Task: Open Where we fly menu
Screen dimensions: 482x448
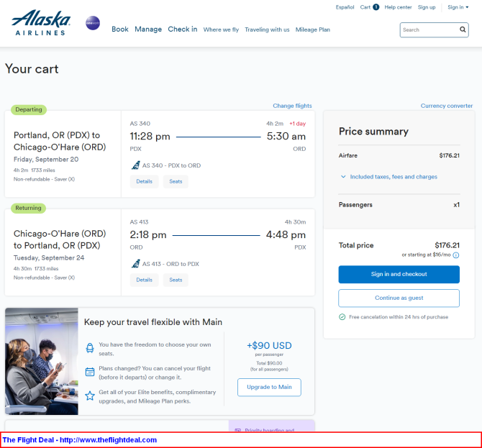Action: tap(221, 29)
